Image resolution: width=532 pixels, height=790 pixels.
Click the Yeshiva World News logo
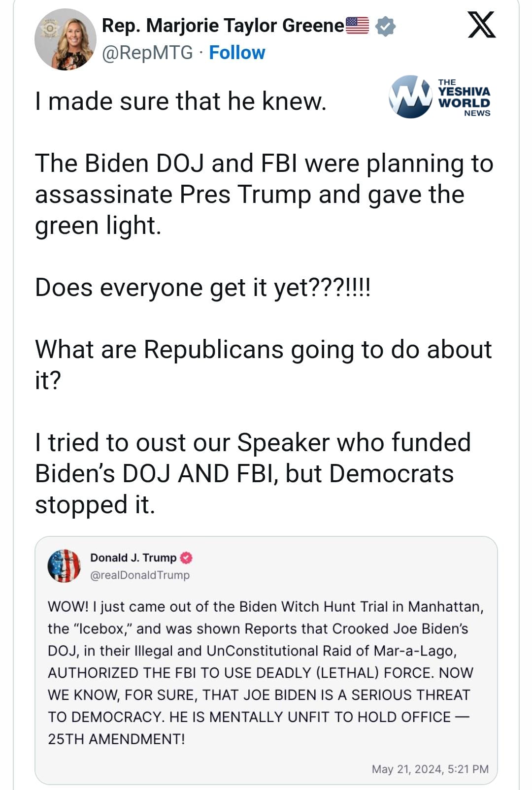439,97
